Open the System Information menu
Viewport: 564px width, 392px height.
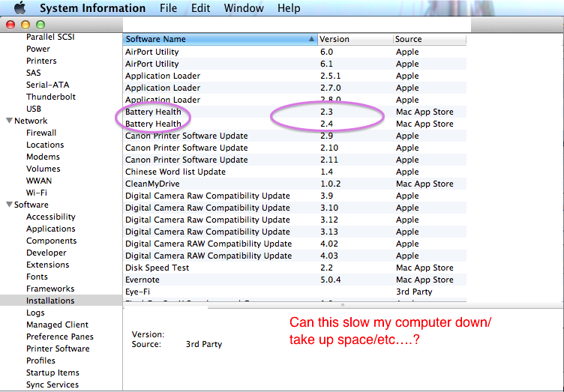pos(92,8)
